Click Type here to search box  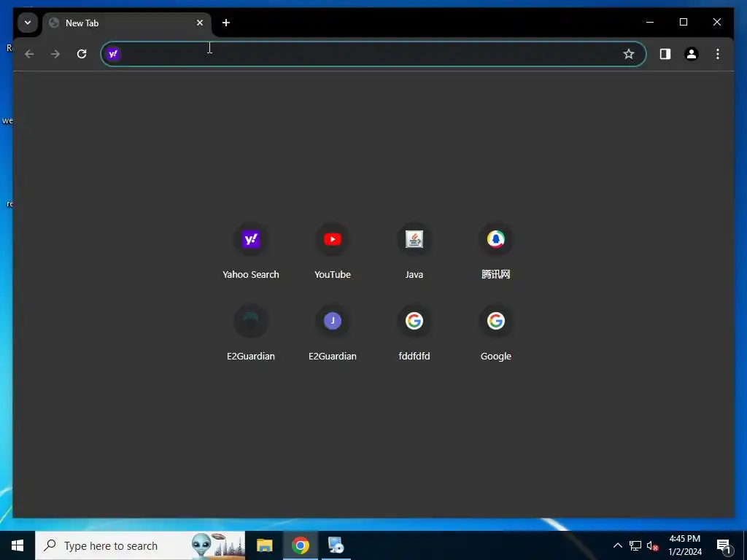pos(140,545)
